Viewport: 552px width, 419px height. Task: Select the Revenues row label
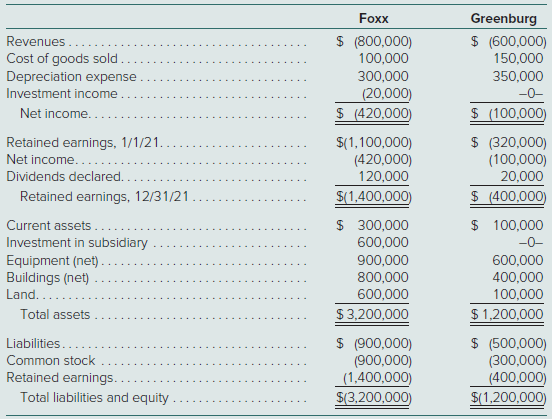pos(36,42)
